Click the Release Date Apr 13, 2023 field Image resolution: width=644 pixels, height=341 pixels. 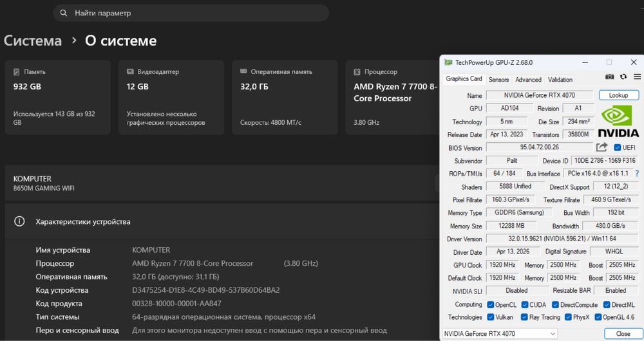pos(506,134)
